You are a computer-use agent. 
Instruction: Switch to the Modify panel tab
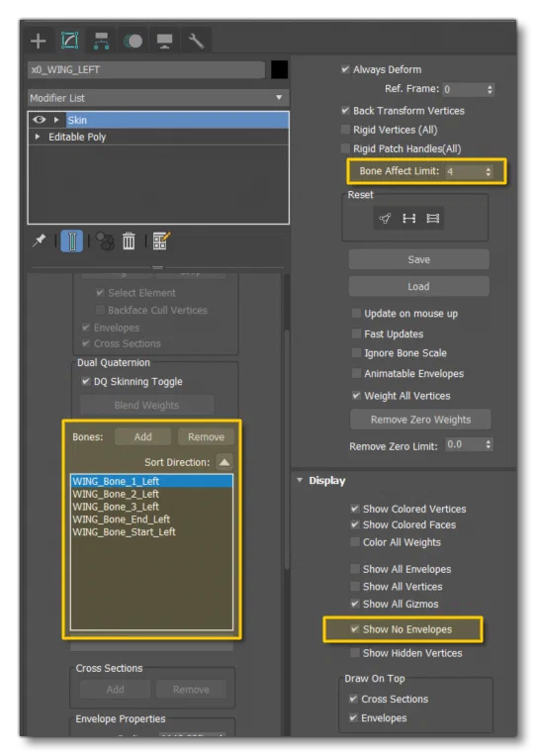coord(70,41)
